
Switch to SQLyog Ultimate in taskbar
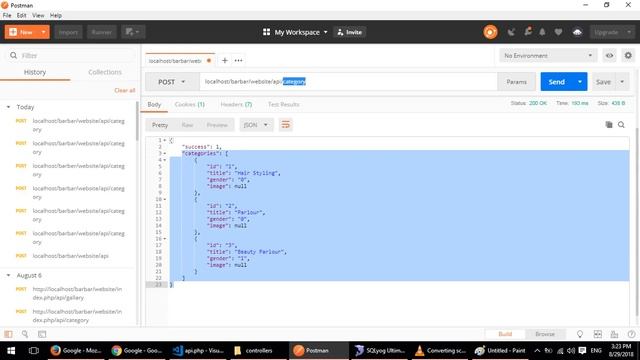pyautogui.click(x=380, y=350)
